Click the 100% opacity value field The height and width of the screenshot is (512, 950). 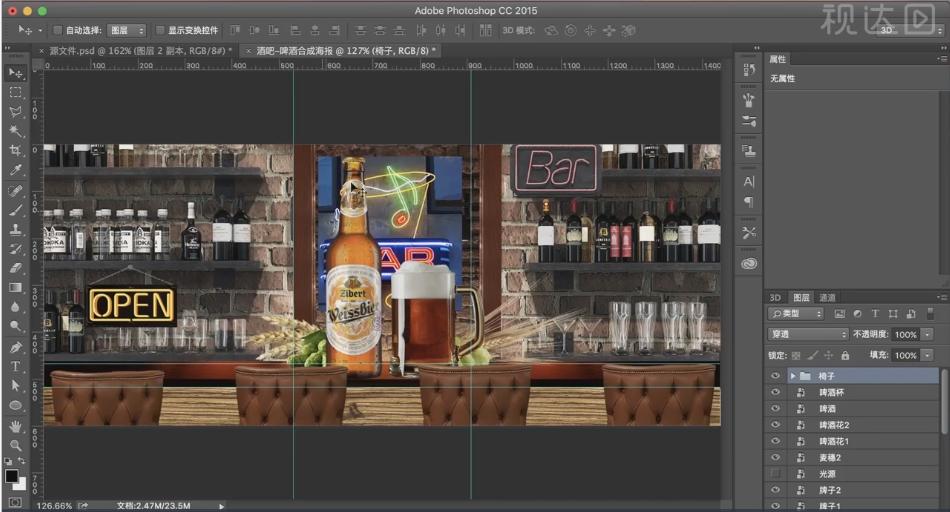tap(906, 334)
